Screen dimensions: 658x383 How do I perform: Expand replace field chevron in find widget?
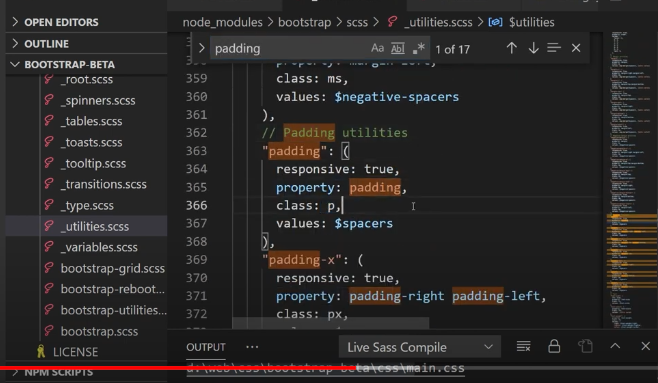coord(201,48)
